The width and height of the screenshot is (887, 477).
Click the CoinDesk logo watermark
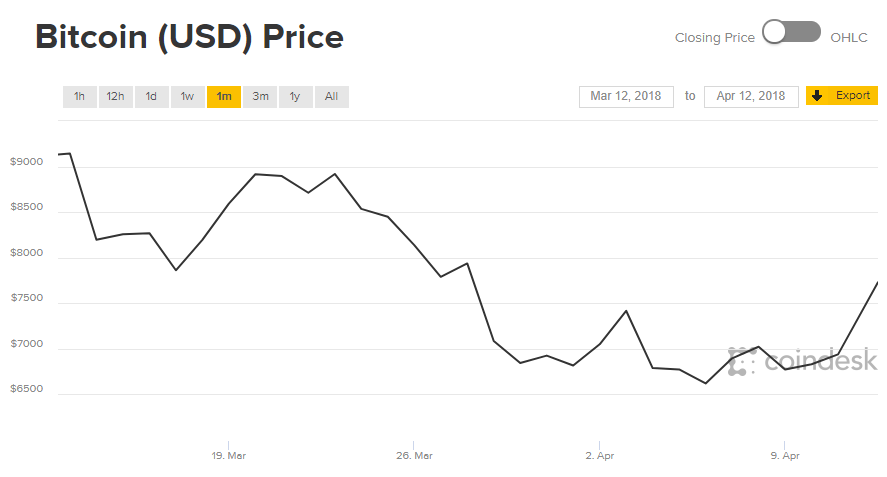pos(802,360)
